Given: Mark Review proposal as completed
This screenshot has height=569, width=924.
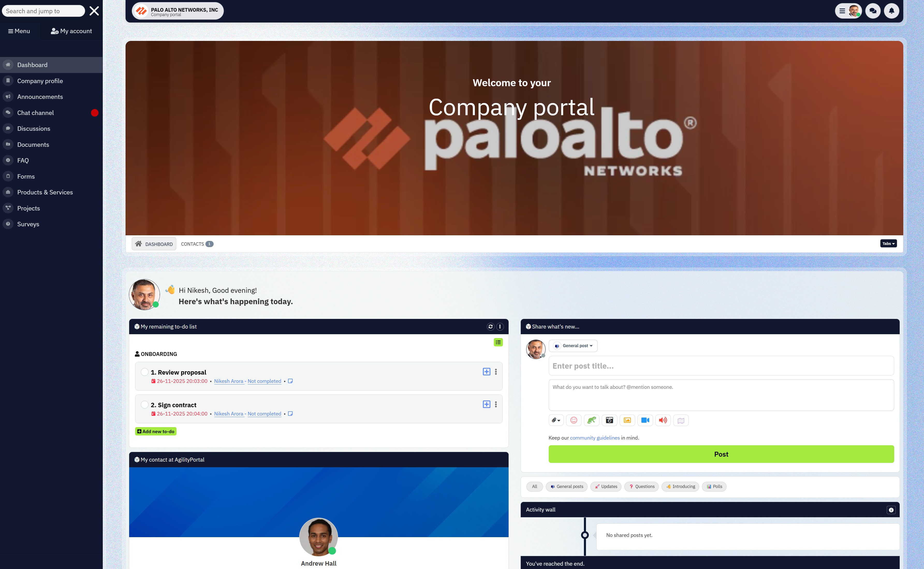Looking at the screenshot, I should [x=144, y=372].
